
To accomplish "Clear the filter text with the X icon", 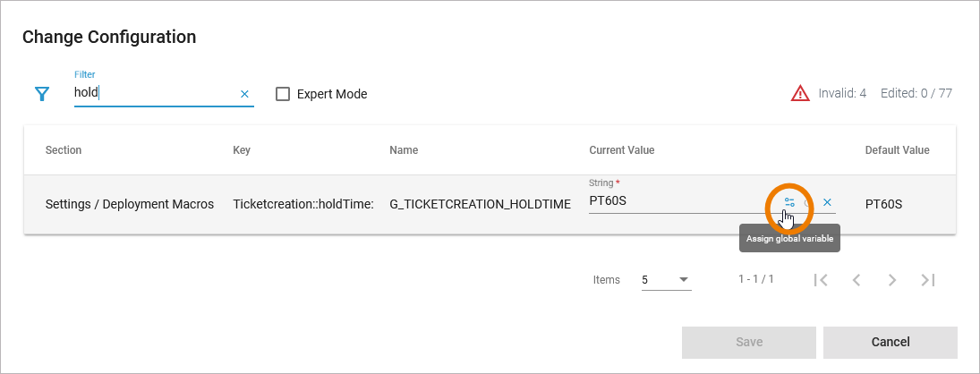I will 244,94.
